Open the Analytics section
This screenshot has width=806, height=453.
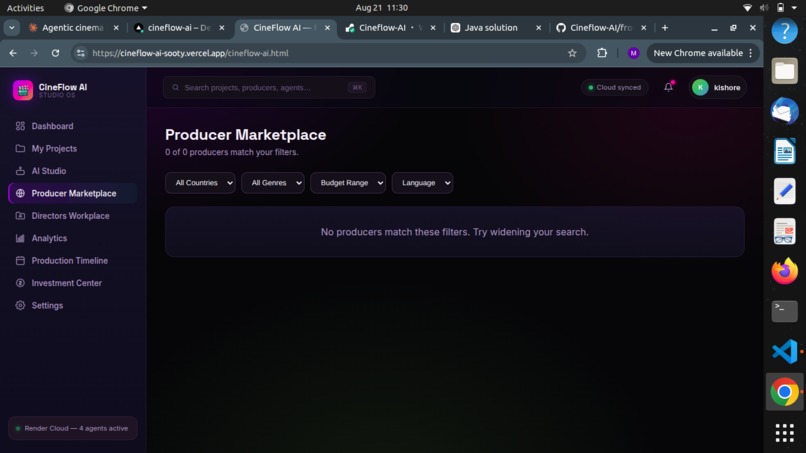pos(72,238)
